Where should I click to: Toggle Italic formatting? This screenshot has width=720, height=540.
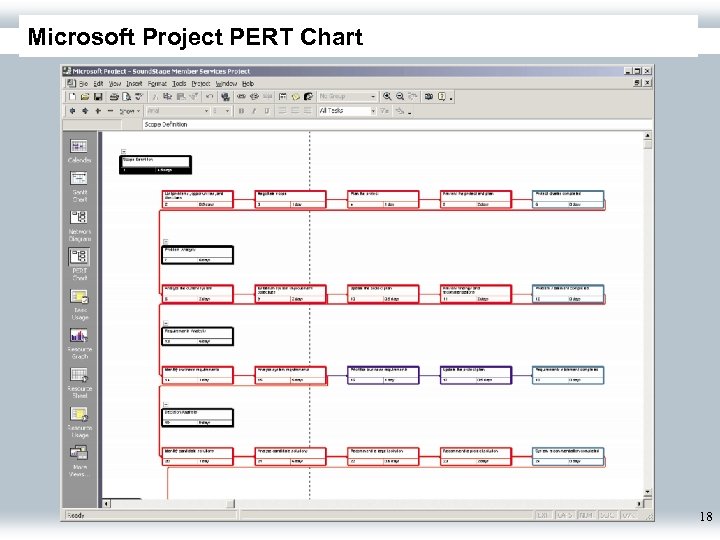point(254,111)
